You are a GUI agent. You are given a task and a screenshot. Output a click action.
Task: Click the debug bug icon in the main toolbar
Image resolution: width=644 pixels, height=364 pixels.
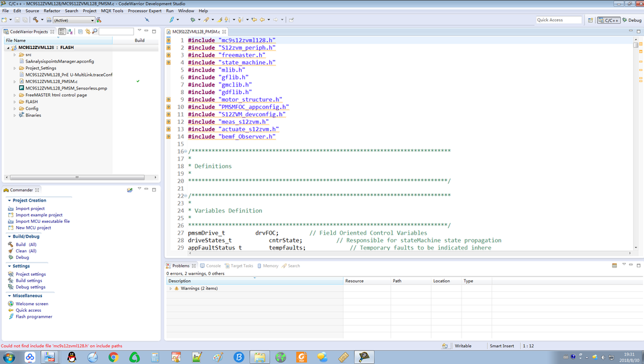point(192,20)
